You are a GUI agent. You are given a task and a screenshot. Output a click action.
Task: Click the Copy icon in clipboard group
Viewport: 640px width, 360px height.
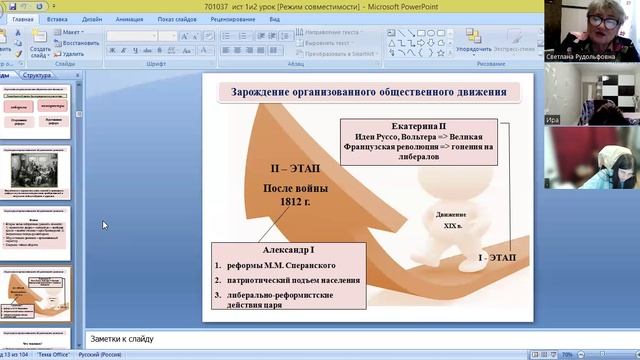tap(18, 43)
